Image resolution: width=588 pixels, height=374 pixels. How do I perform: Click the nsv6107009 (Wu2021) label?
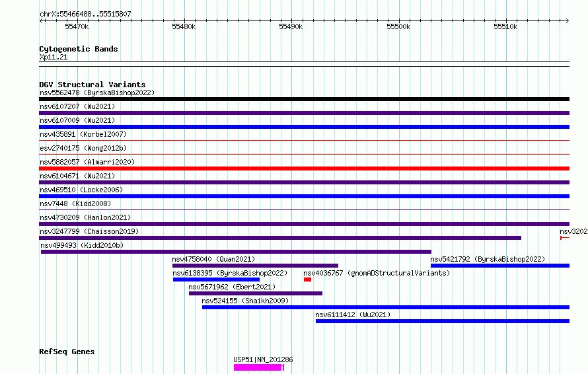click(x=77, y=120)
